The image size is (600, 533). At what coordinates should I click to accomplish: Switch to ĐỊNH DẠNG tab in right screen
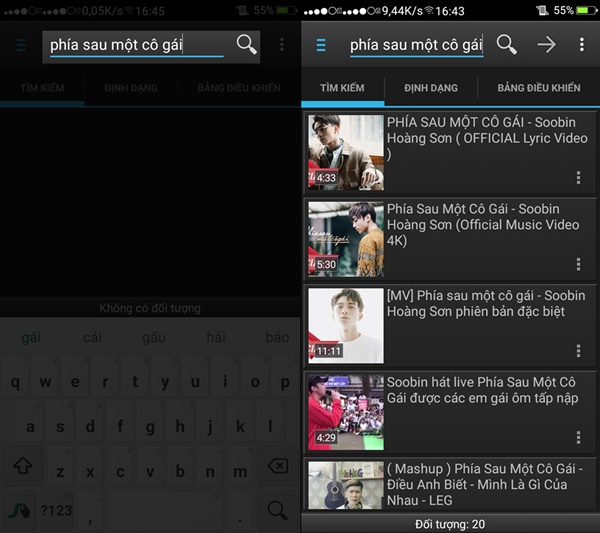[x=431, y=88]
